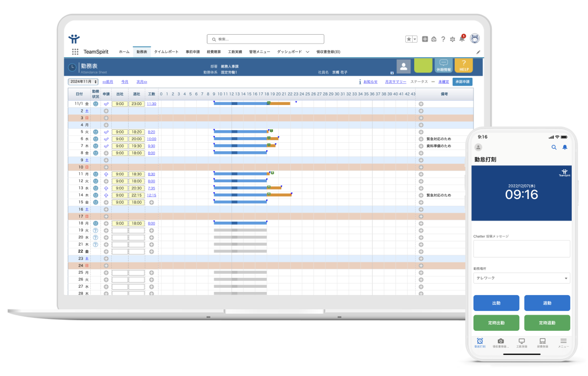Expand the ダッシュボード tab chevron

click(x=307, y=52)
